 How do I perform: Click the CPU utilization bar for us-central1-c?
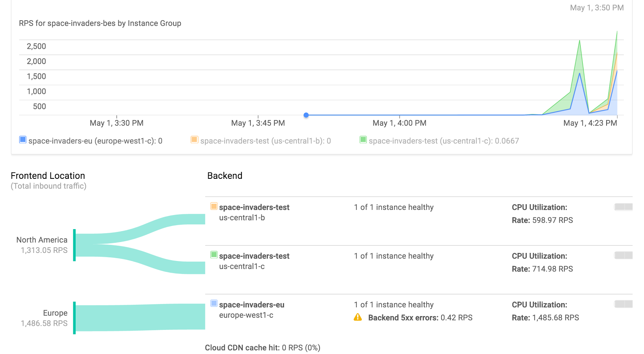[623, 255]
